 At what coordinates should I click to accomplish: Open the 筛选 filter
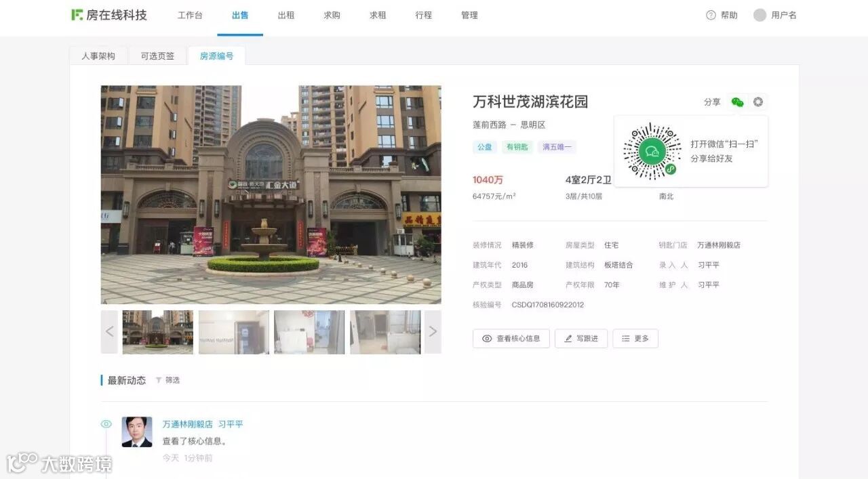pos(167,380)
